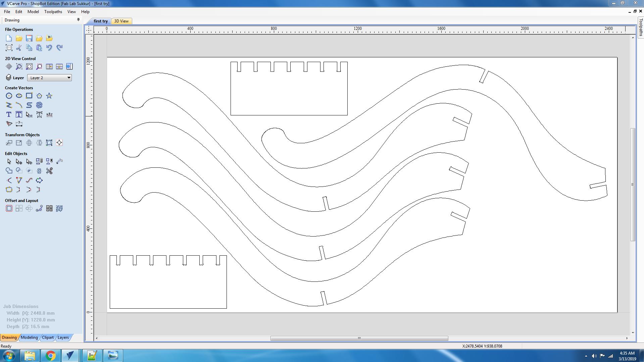
Task: Open the Layer dropdown showing Layer 2
Action: click(x=49, y=78)
